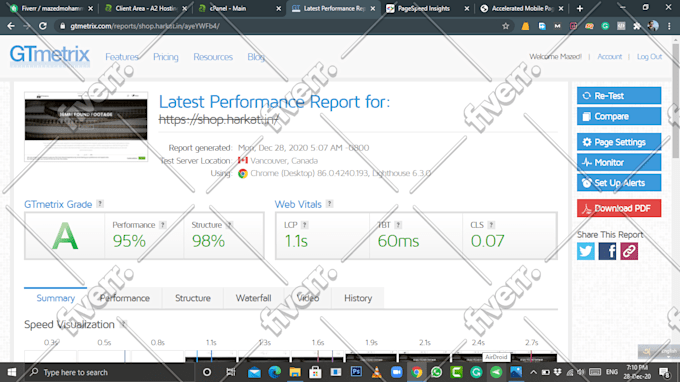Viewport: 680px width, 382px height.
Task: Click Set Up Alerts
Action: pos(619,183)
